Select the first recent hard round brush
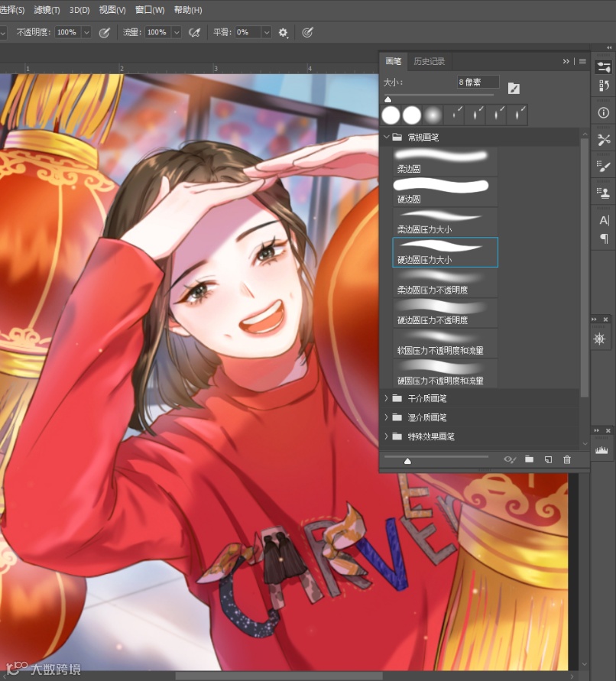616x681 pixels. (x=391, y=115)
